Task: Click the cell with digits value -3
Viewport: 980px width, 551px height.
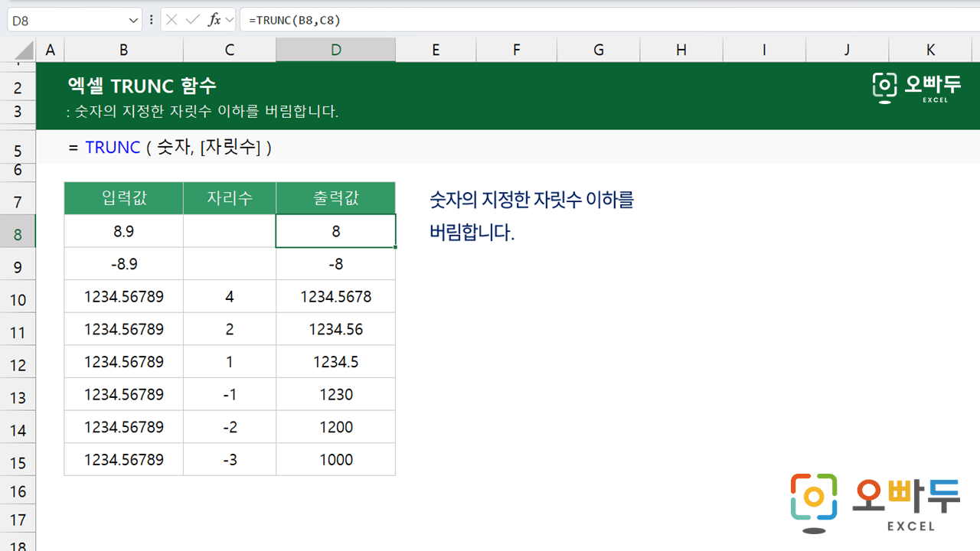Action: [x=230, y=460]
